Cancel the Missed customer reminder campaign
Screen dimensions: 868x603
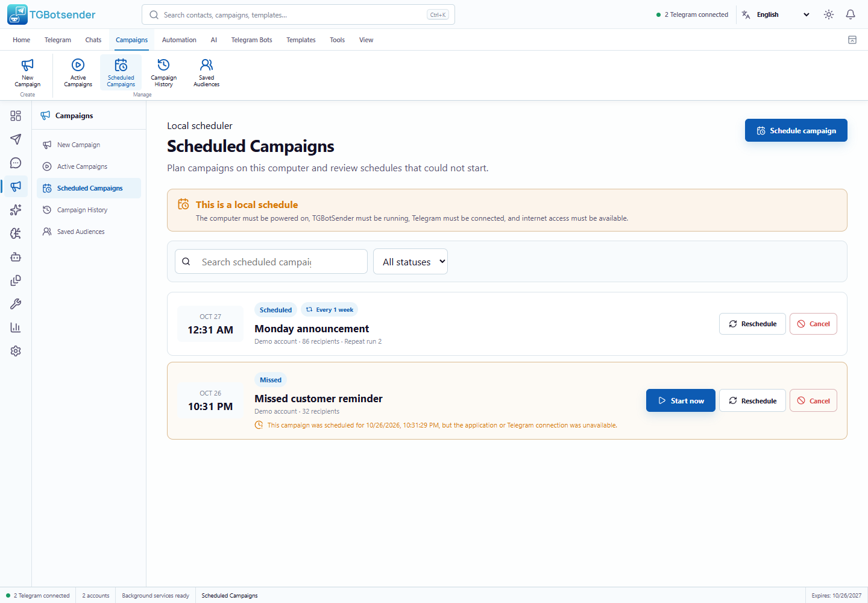[813, 400]
